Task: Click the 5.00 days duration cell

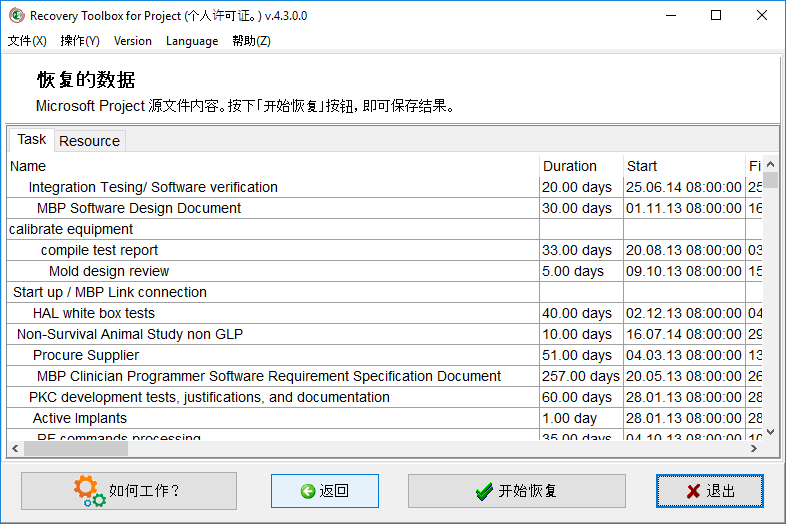Action: 581,271
